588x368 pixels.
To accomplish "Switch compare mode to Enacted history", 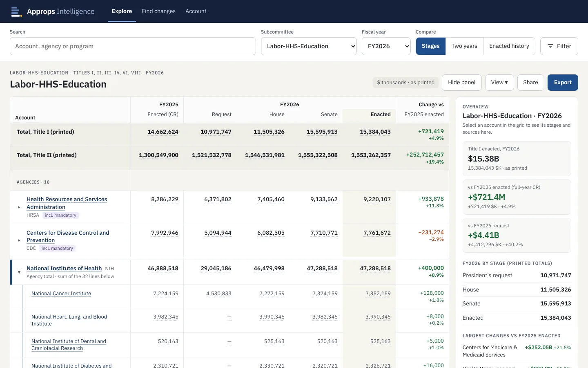I will 509,46.
